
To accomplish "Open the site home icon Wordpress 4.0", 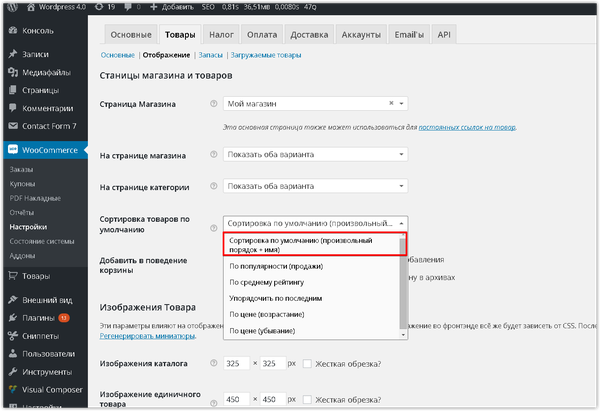I will [31, 7].
